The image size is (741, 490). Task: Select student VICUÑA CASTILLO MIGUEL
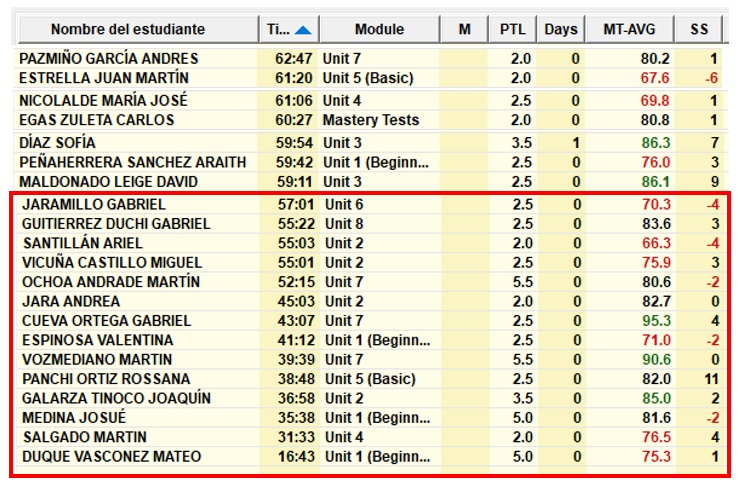[x=112, y=262]
